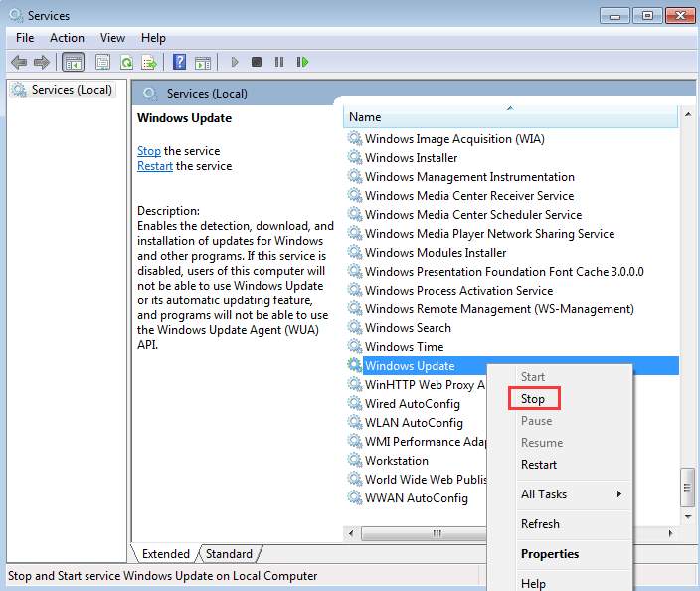Switch to the Standard tab
This screenshot has height=591, width=700.
pos(229,554)
